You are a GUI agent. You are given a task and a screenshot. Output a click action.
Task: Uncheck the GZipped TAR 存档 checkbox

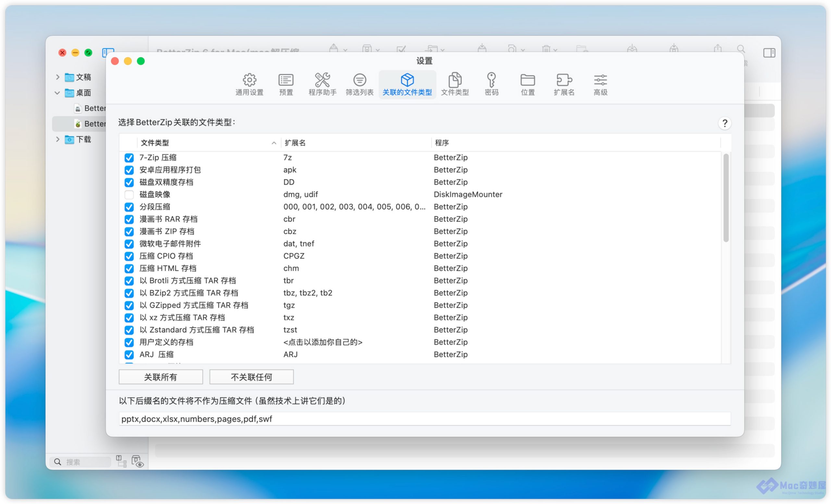[x=129, y=305]
